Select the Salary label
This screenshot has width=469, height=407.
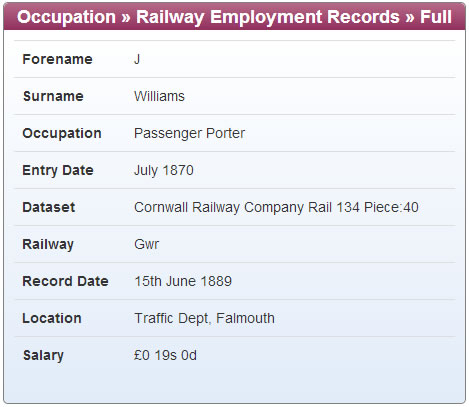tap(43, 355)
